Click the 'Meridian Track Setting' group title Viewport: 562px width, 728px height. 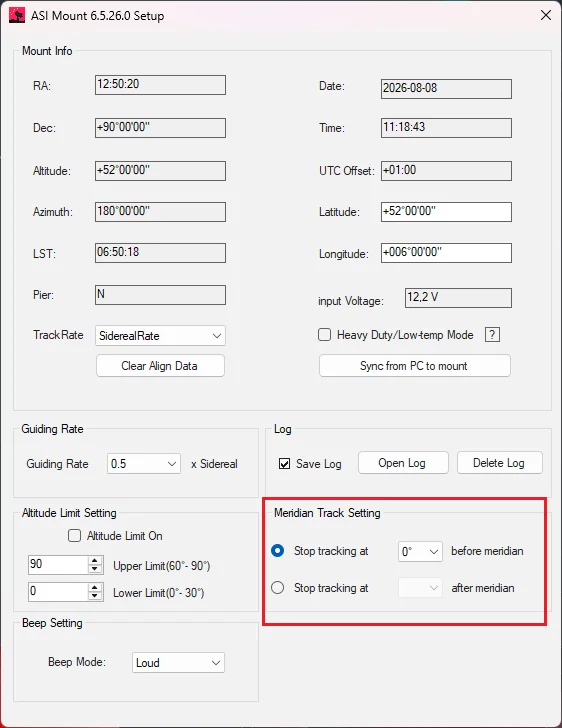[327, 513]
